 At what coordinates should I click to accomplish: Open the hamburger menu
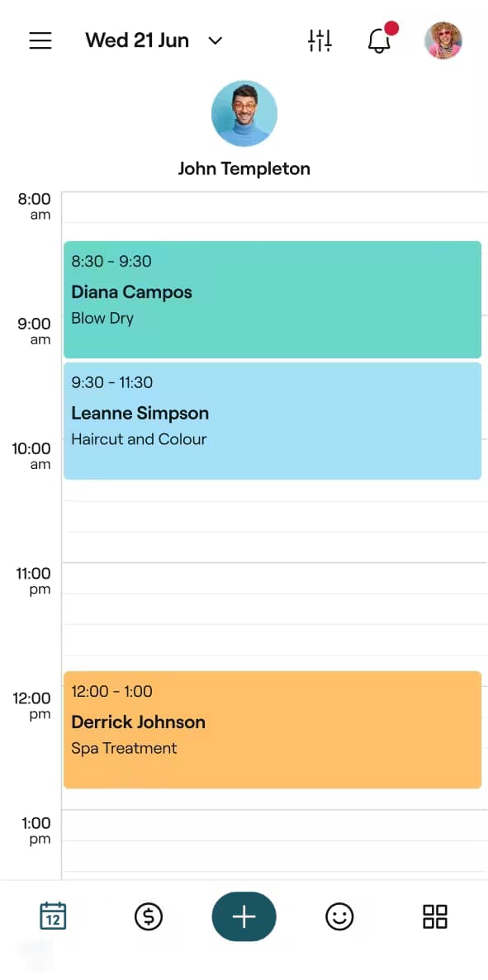click(x=40, y=40)
